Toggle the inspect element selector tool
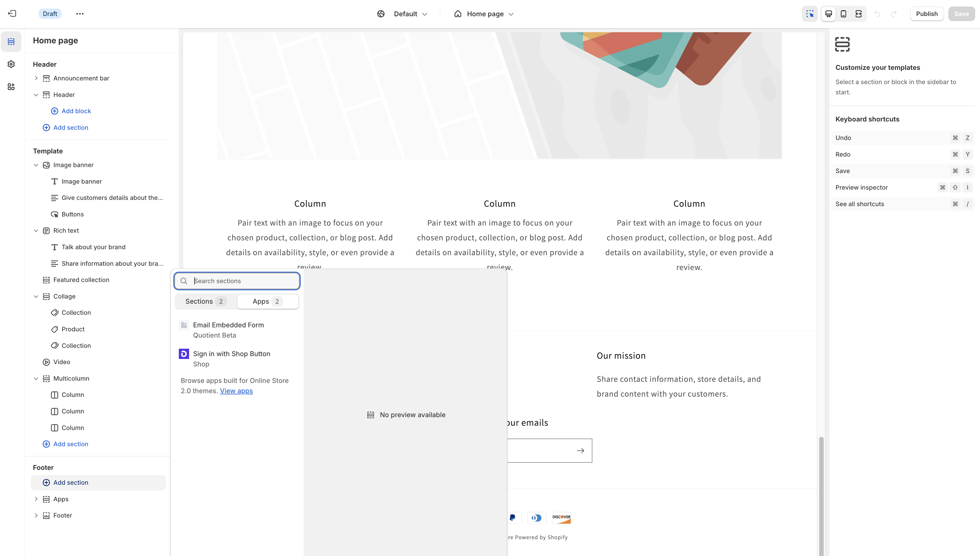This screenshot has height=556, width=980. pyautogui.click(x=810, y=13)
